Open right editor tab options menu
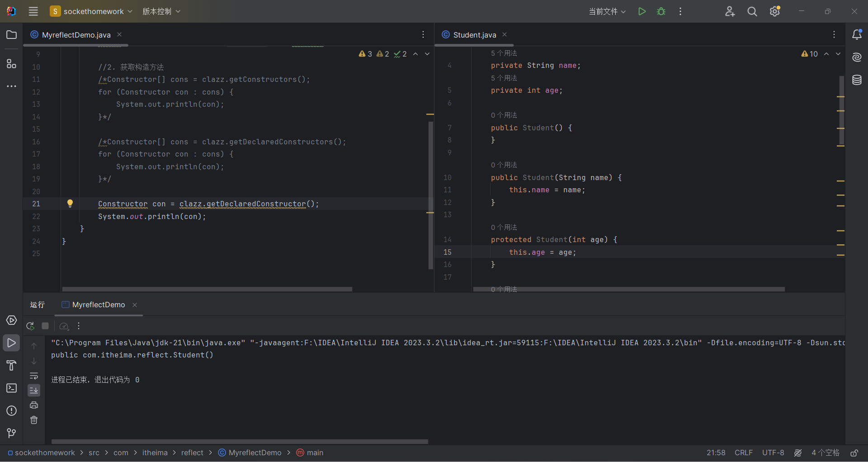The image size is (868, 462). tap(834, 34)
